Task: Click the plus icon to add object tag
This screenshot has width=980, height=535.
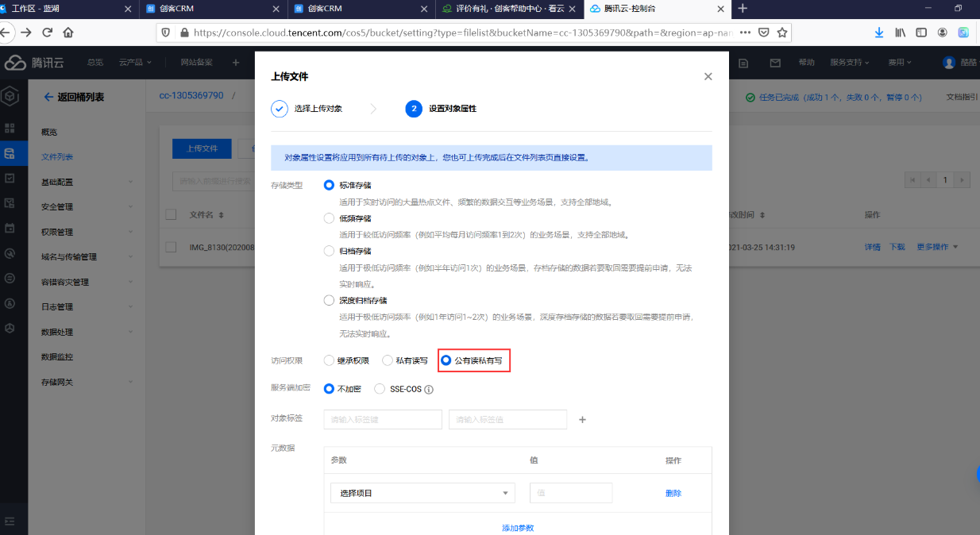Action: [x=582, y=419]
